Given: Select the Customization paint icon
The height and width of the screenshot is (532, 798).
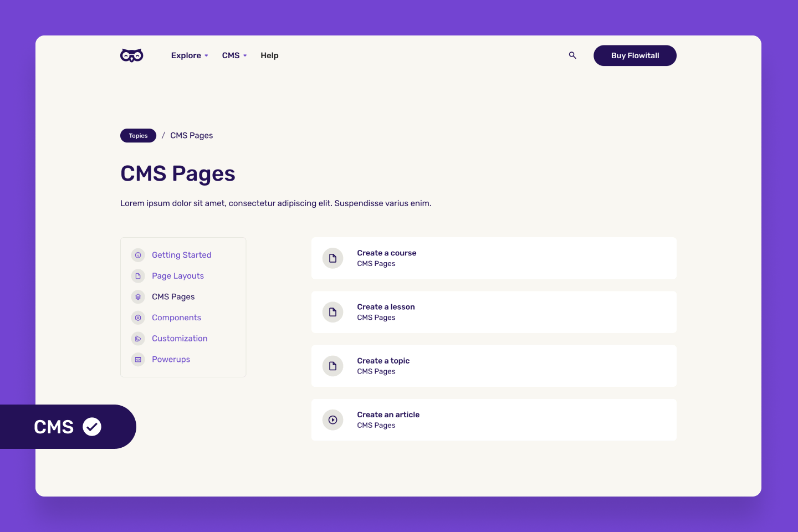Looking at the screenshot, I should pyautogui.click(x=138, y=338).
